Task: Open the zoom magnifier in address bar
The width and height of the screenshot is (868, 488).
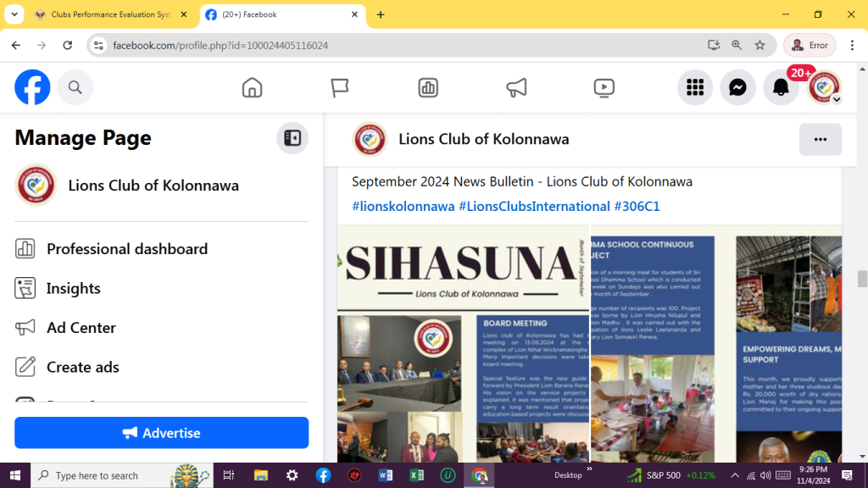Action: coord(737,46)
